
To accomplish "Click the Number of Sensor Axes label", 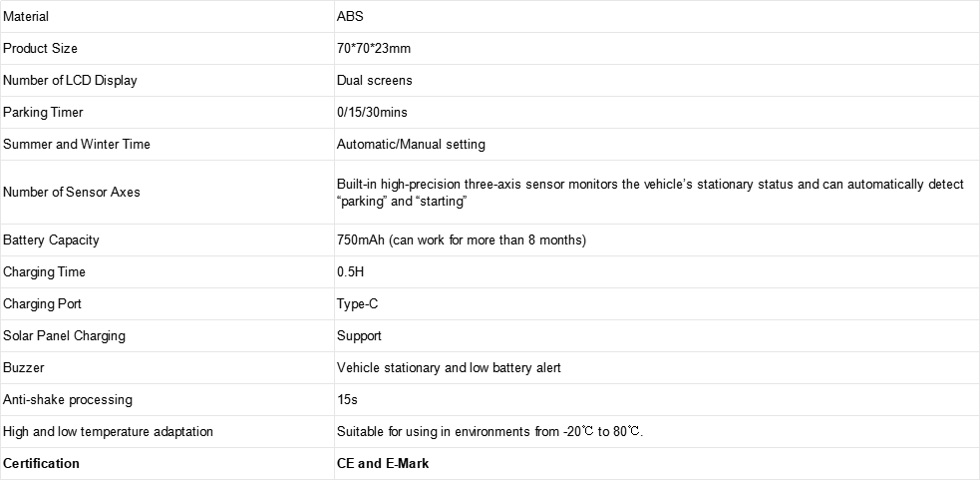I will pyautogui.click(x=72, y=193).
